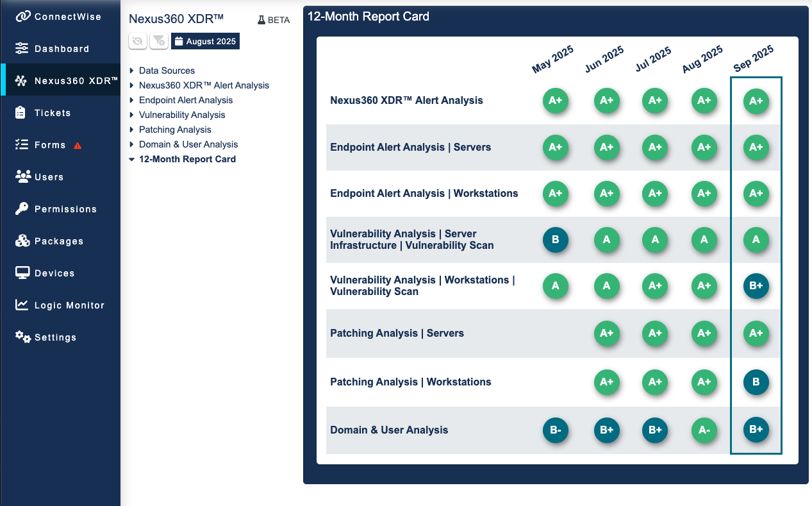Click A+ grade for XDR Alert Analysis Sep 2025
Viewport: 812px width, 506px height.
point(756,101)
